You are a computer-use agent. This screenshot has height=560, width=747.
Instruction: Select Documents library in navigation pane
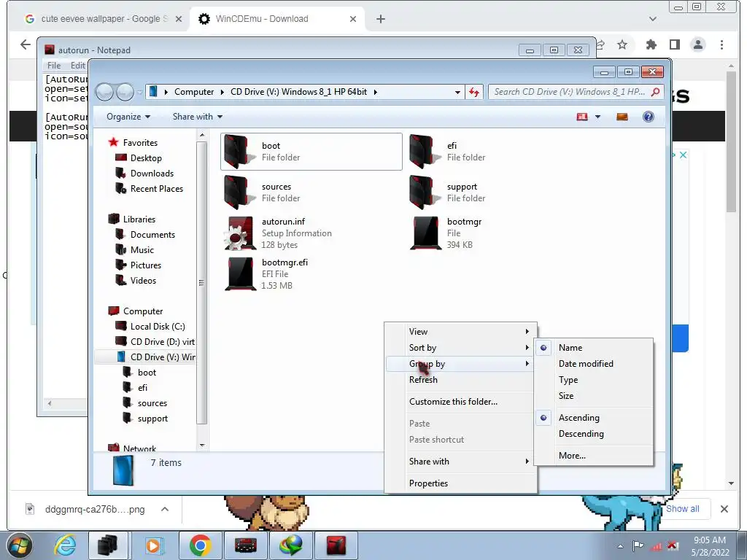[152, 235]
